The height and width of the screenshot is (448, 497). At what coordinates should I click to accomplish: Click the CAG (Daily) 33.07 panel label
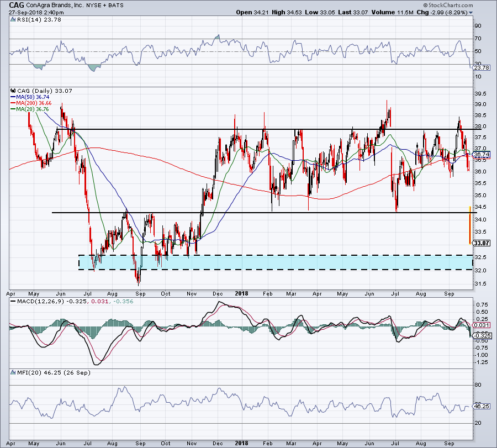(x=45, y=91)
